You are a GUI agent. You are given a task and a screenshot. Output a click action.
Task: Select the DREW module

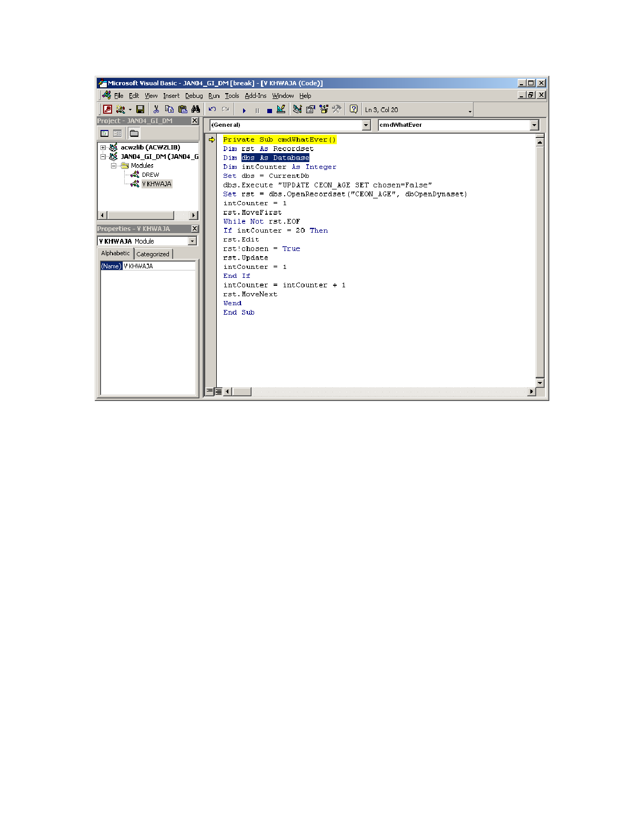(150, 175)
